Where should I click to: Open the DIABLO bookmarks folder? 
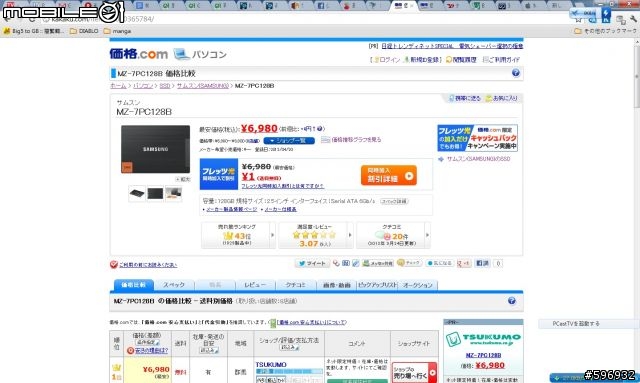coord(84,31)
